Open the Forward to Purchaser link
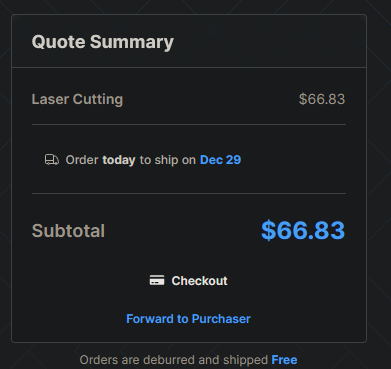The width and height of the screenshot is (391, 369). point(188,319)
